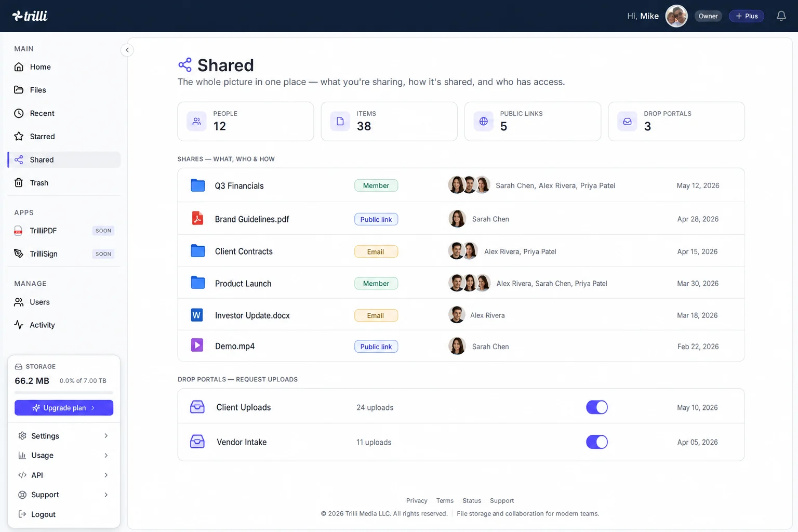Image resolution: width=798 pixels, height=532 pixels.
Task: Click Alex Rivera's avatar on Investor Update row
Action: (457, 315)
